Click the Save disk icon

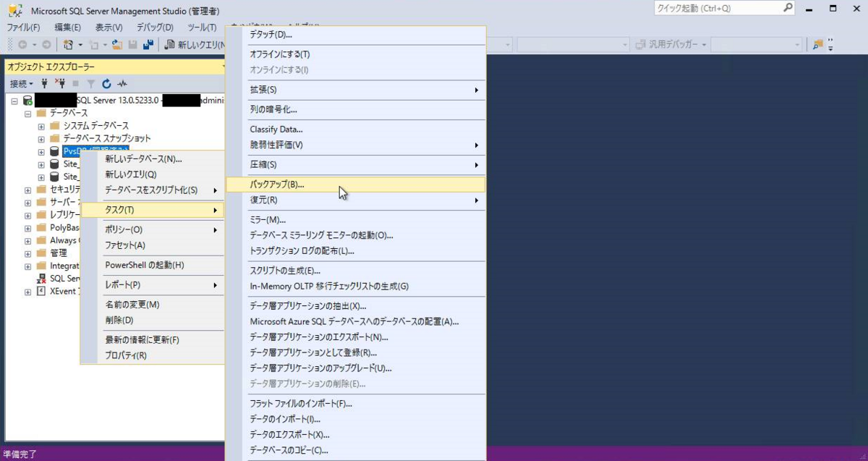133,45
